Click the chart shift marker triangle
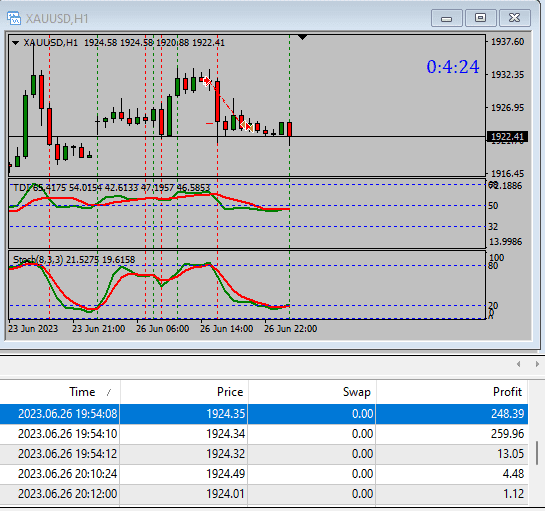Viewport: 545px width, 511px height. (302, 37)
